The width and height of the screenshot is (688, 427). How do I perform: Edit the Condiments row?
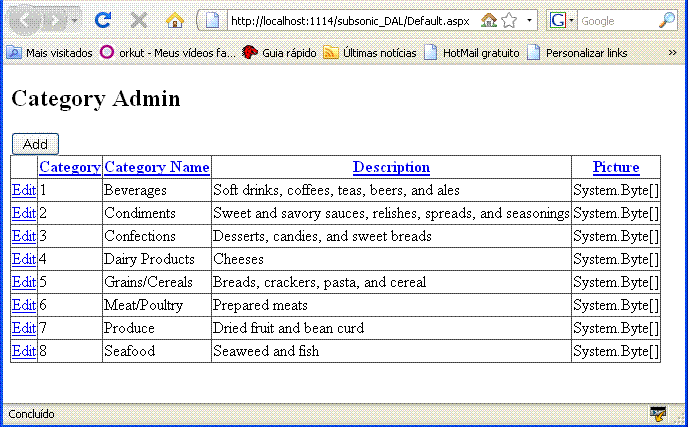pyautogui.click(x=24, y=213)
